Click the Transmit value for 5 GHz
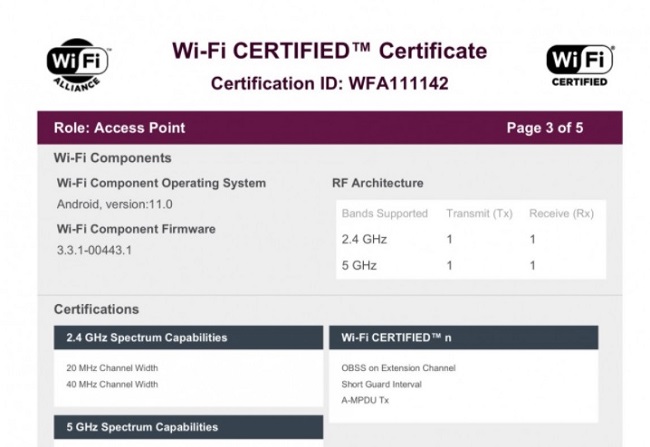The height and width of the screenshot is (447, 650). [x=449, y=265]
